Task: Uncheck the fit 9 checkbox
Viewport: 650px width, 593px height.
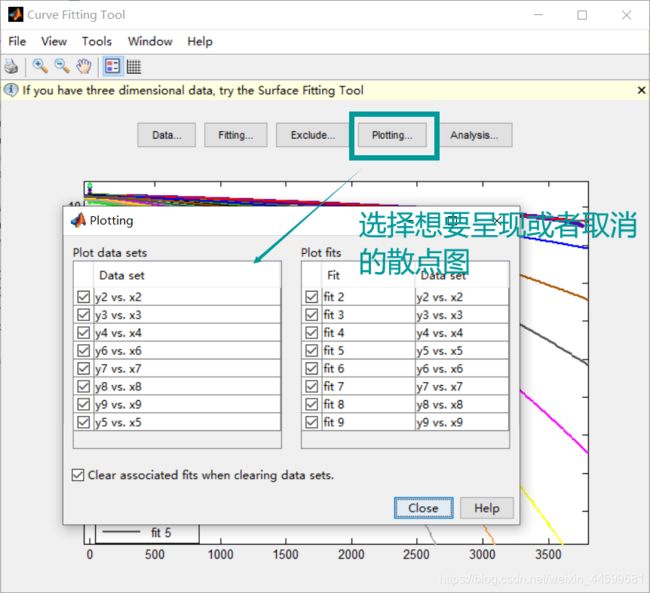Action: [312, 422]
